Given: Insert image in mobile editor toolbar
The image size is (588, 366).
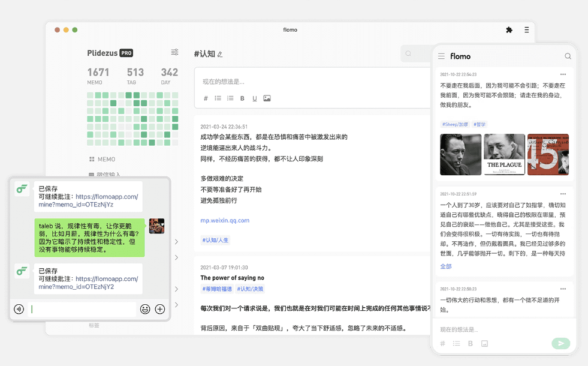Looking at the screenshot, I should pos(484,343).
